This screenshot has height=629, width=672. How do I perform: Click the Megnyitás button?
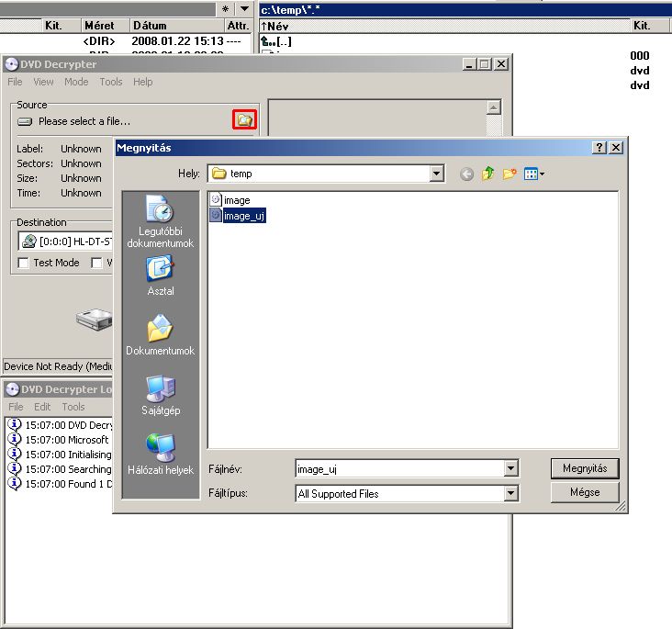click(x=585, y=468)
